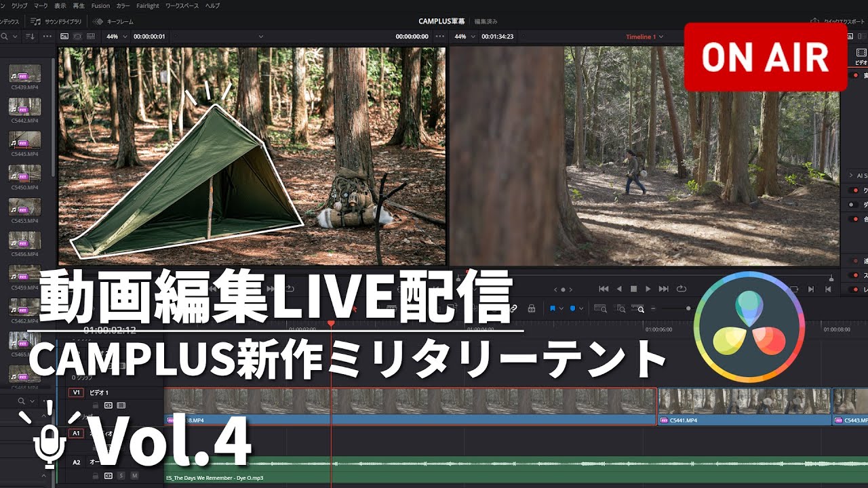Click the grid layout icon above source viewer
Image resolution: width=868 pixels, height=488 pixels.
tap(90, 37)
